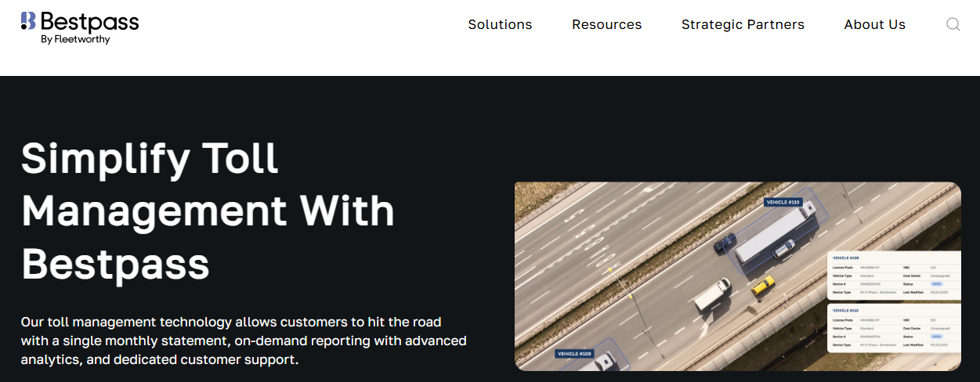Click the yellow car in the aerial photo
Viewport: 980px width, 382px height.
pyautogui.click(x=763, y=286)
